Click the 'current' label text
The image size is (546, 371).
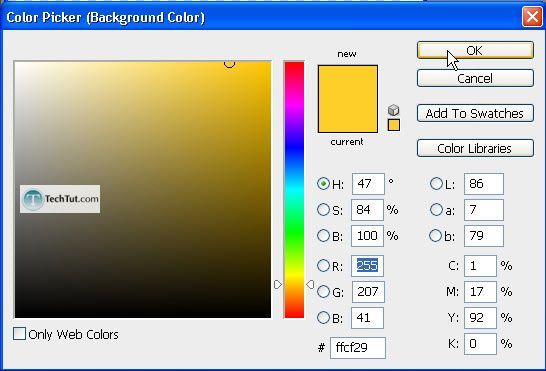pyautogui.click(x=347, y=142)
